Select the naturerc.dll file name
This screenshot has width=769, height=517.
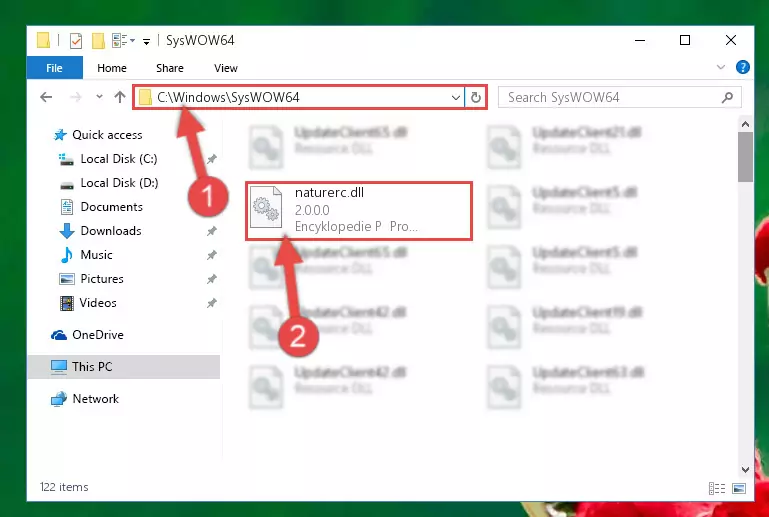coord(329,192)
